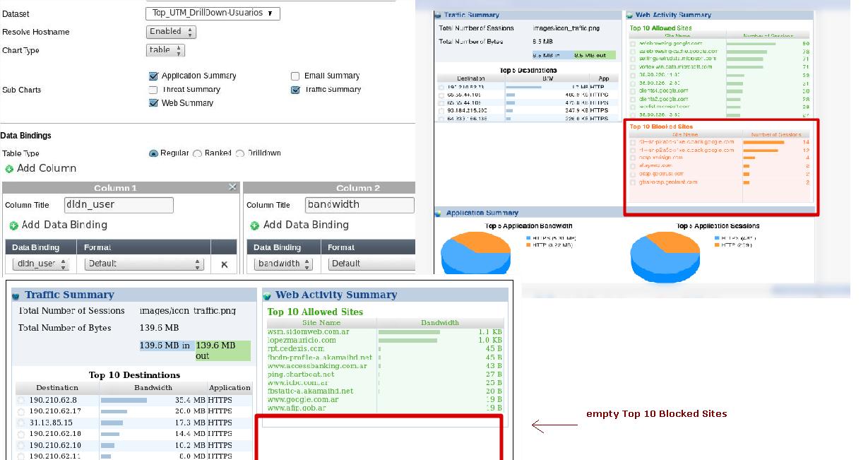Click the Top 5 Application Bandwidth pie chart

(475, 254)
